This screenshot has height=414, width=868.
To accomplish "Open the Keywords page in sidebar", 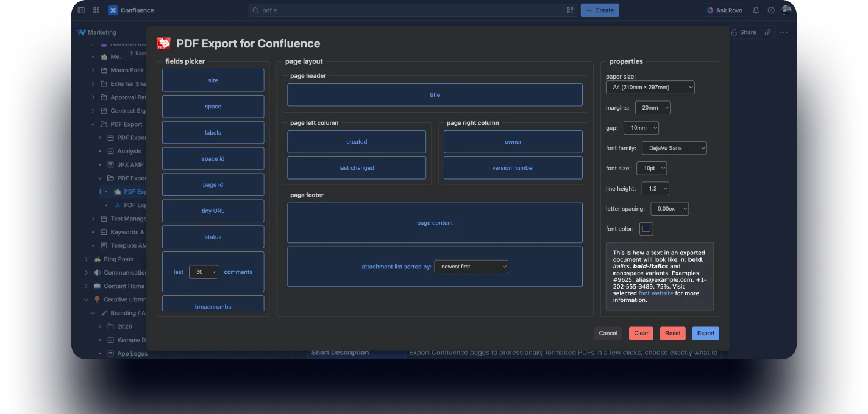I will 127,232.
